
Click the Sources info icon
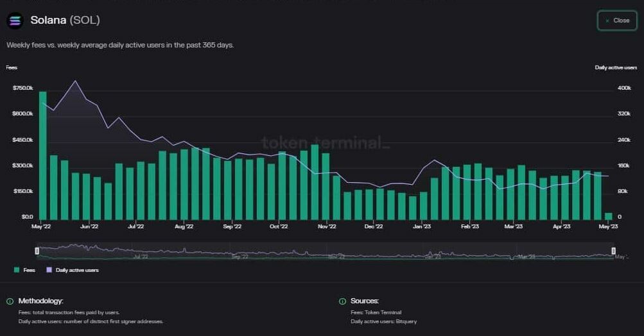pyautogui.click(x=342, y=301)
